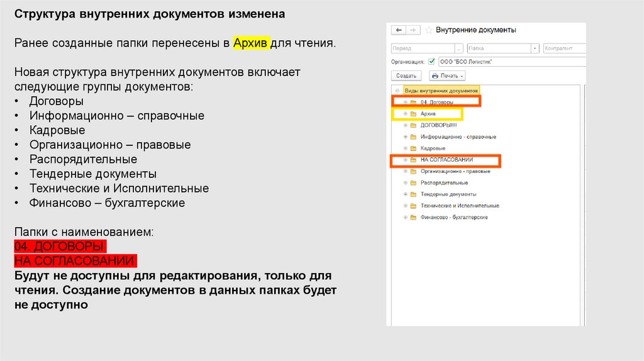The image size is (644, 361).
Task: Click the folder icon of Кадровые
Action: pos(414,148)
